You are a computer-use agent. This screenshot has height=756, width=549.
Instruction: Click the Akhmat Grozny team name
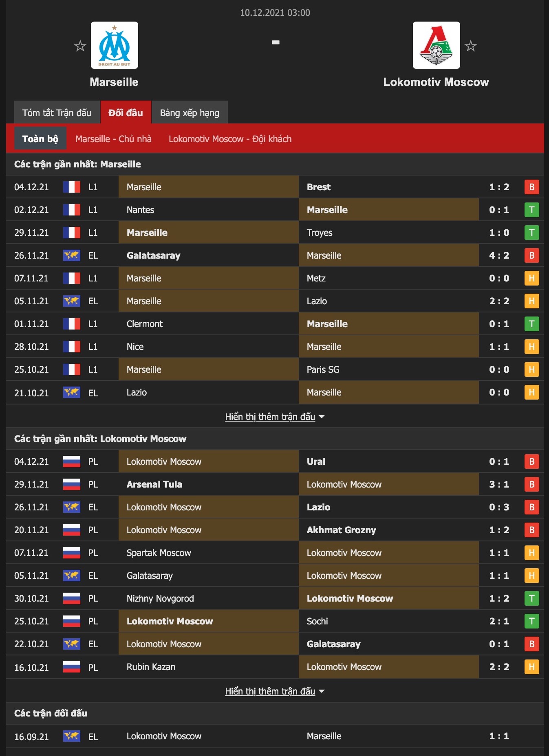(342, 530)
